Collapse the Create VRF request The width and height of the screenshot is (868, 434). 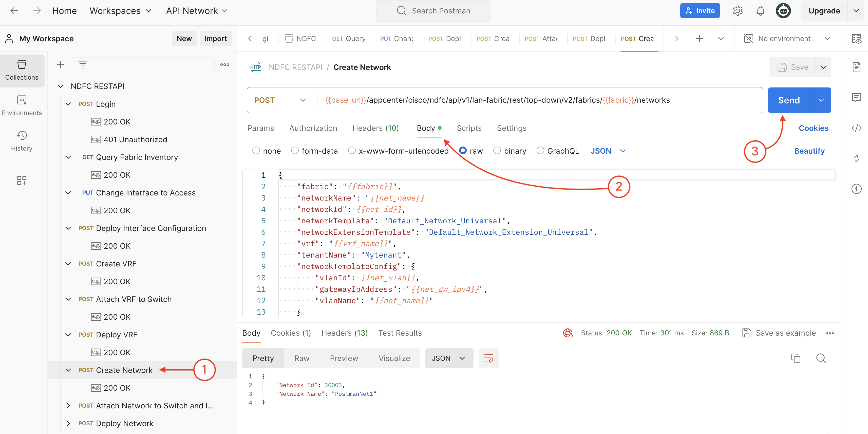[68, 264]
